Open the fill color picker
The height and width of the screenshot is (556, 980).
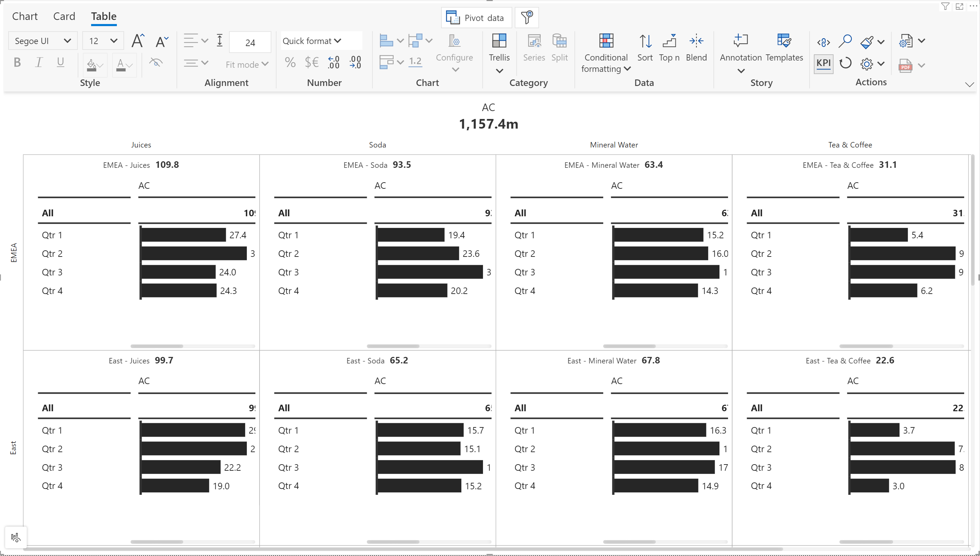click(95, 65)
